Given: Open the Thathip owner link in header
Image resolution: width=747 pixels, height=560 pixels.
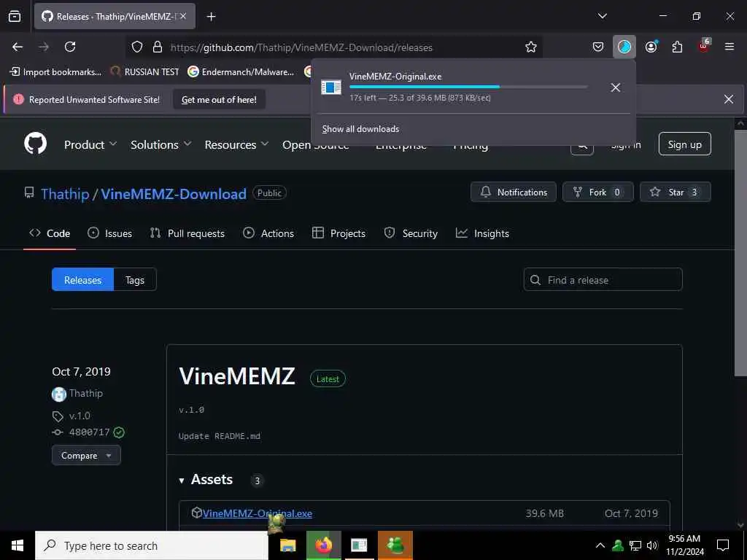Looking at the screenshot, I should pyautogui.click(x=65, y=194).
